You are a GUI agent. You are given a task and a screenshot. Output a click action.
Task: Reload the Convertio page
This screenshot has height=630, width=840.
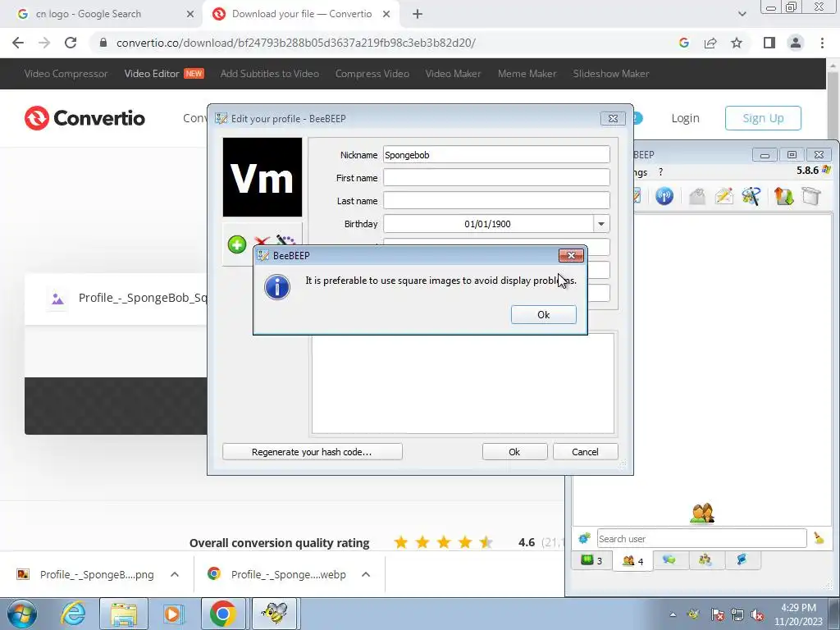71,43
